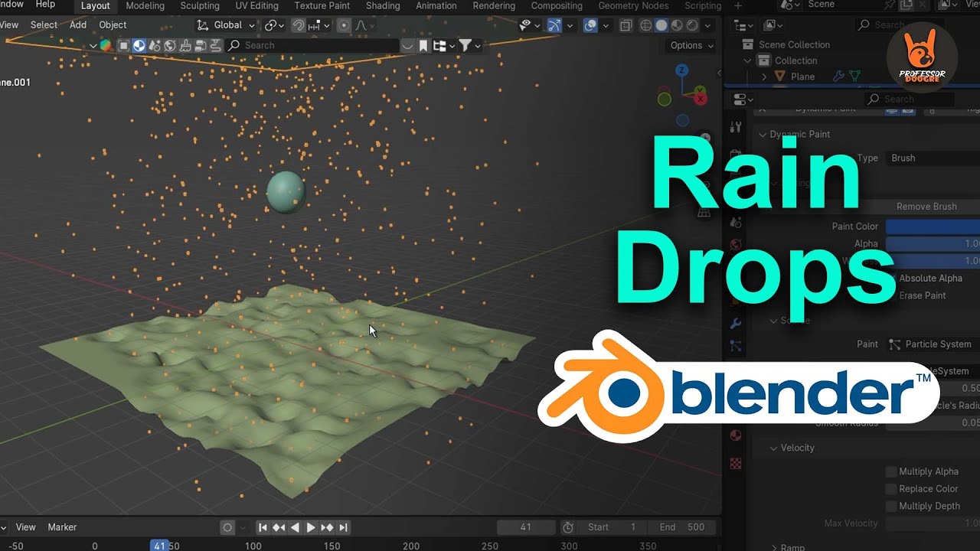Viewport: 980px width, 551px height.
Task: Open the Geometry Nodes workspace tab
Action: click(x=633, y=5)
